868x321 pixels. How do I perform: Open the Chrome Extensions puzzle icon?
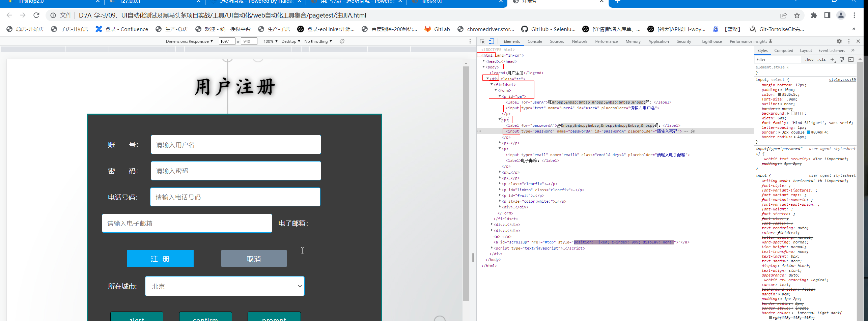tap(814, 16)
